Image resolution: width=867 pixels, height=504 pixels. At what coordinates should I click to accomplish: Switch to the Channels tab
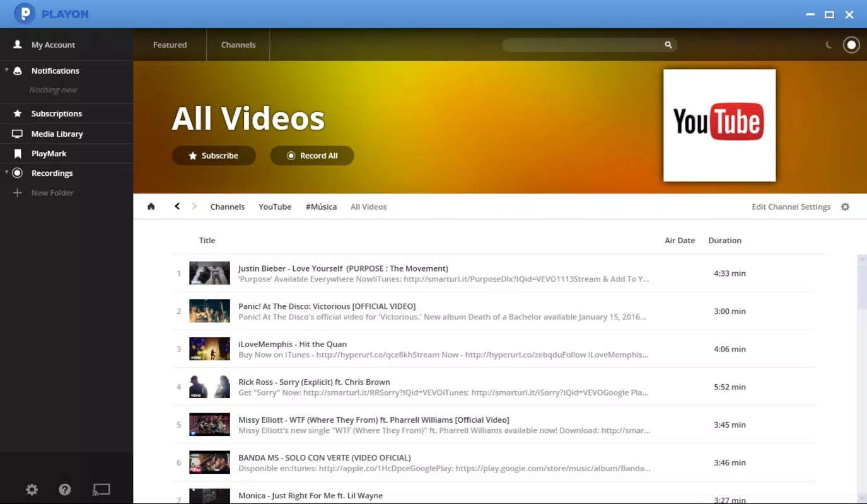tap(238, 45)
